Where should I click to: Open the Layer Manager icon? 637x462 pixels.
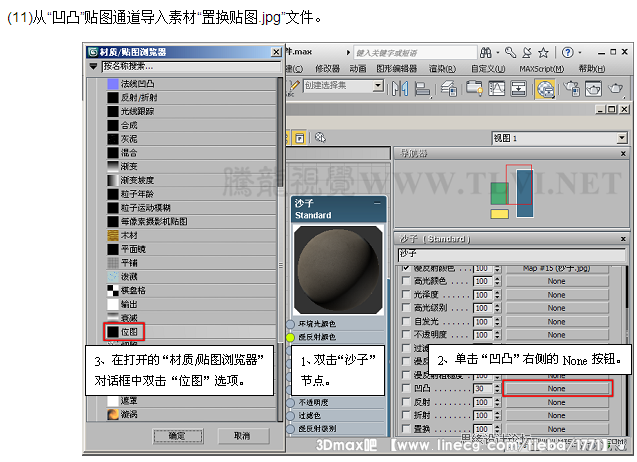pyautogui.click(x=449, y=88)
